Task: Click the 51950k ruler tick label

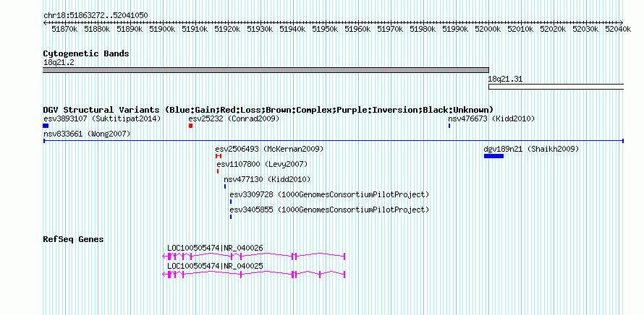Action: click(x=325, y=29)
